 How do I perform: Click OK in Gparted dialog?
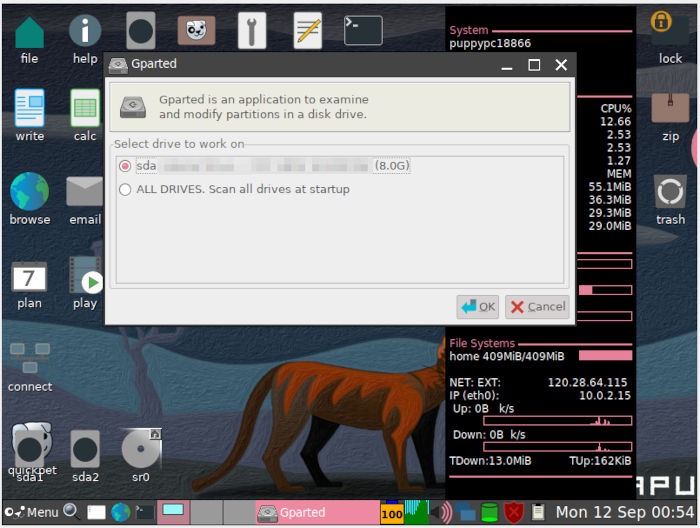pyautogui.click(x=478, y=307)
